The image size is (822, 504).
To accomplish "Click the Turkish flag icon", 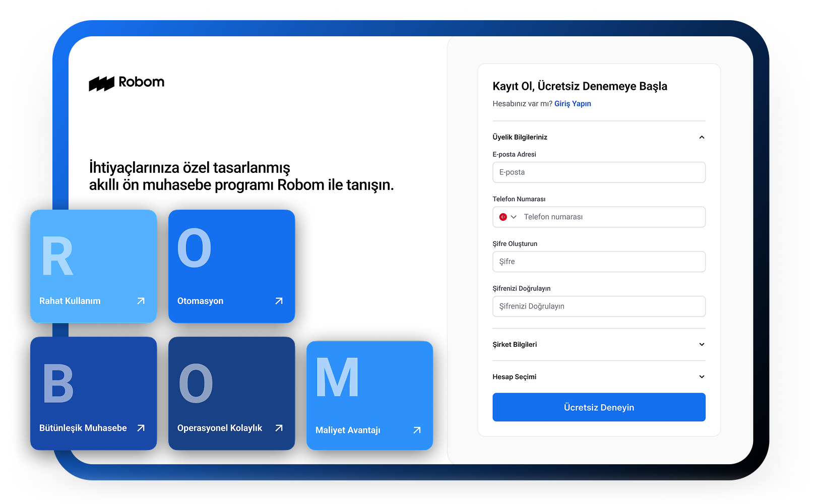I will 503,217.
